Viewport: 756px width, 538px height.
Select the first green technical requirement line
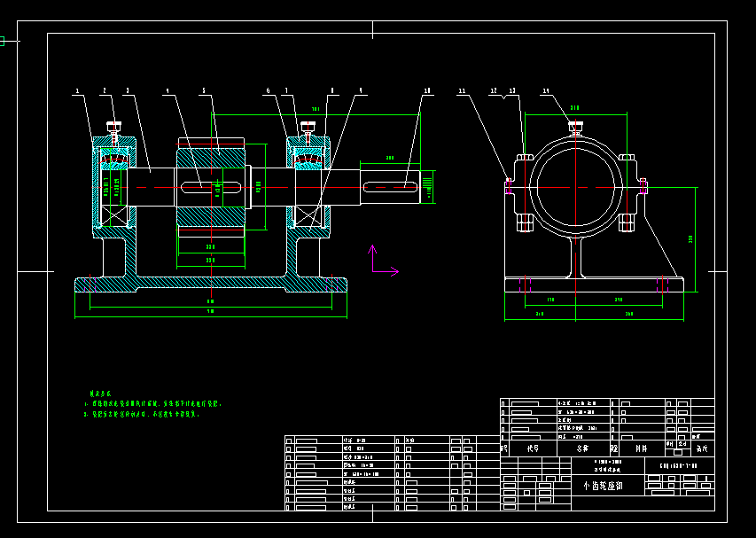click(x=152, y=404)
